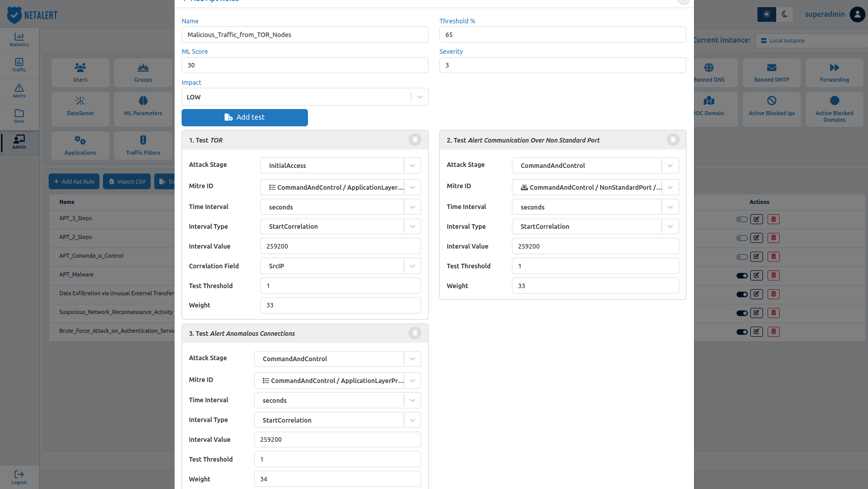
Task: Delete test 2 Non Standard Port
Action: [x=673, y=139]
